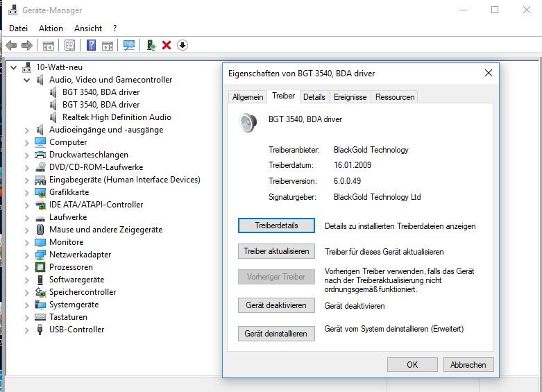Screen dimensions: 542x392
Task: Click the red X uninstall device icon
Action: [x=167, y=45]
